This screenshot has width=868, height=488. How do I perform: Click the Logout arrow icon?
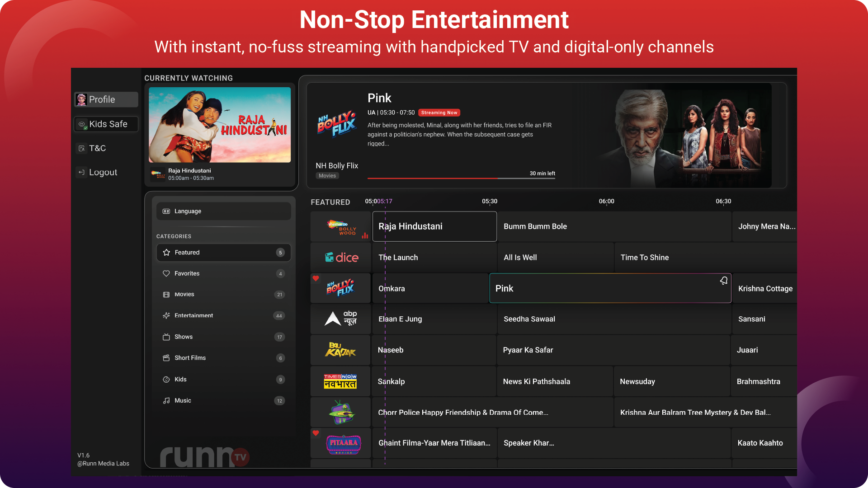(81, 172)
